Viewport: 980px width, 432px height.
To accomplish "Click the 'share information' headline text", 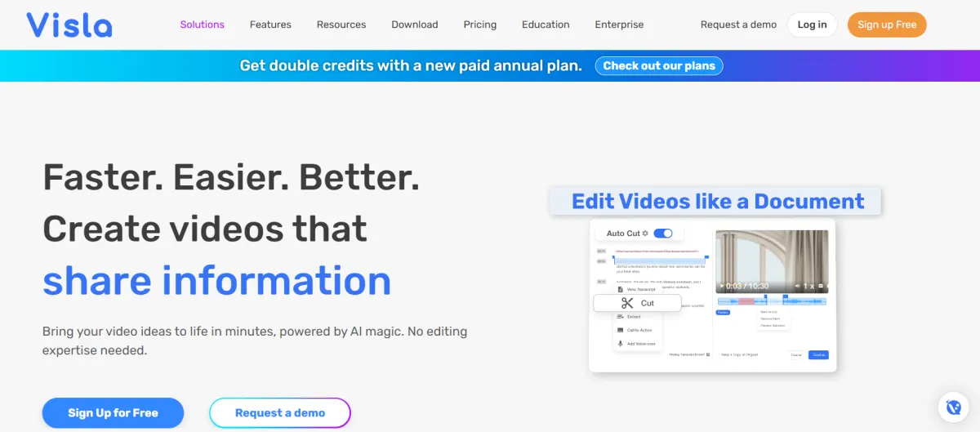I will point(217,280).
